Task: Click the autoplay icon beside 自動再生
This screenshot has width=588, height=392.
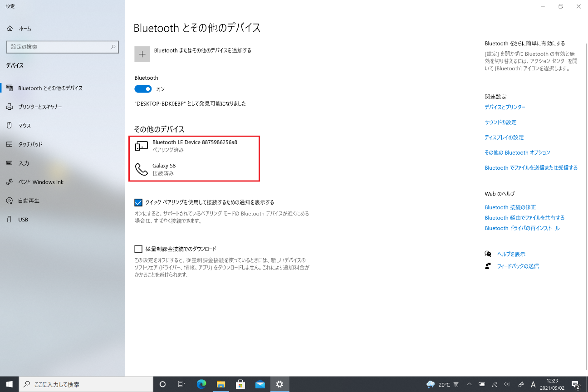Action: [10, 201]
